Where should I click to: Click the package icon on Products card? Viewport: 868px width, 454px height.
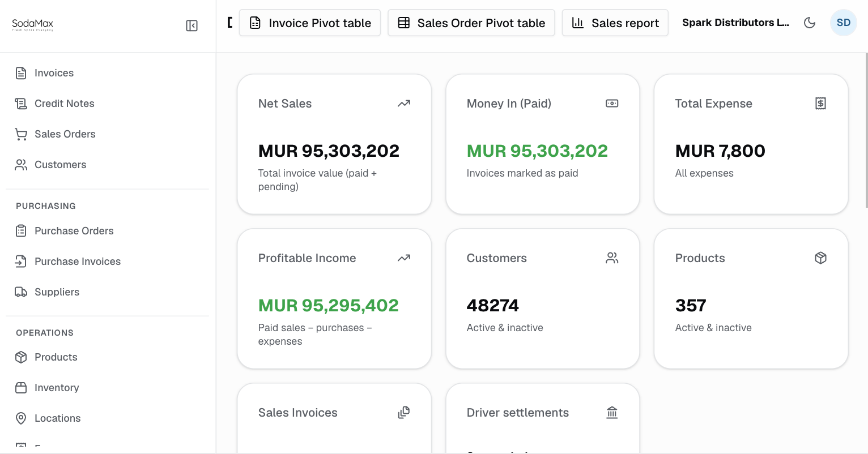820,258
